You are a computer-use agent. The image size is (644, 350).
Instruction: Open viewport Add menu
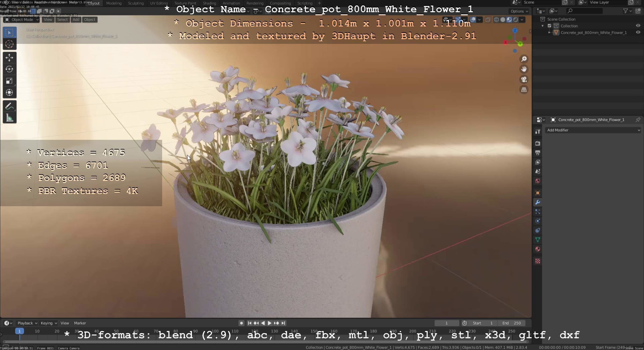[76, 20]
